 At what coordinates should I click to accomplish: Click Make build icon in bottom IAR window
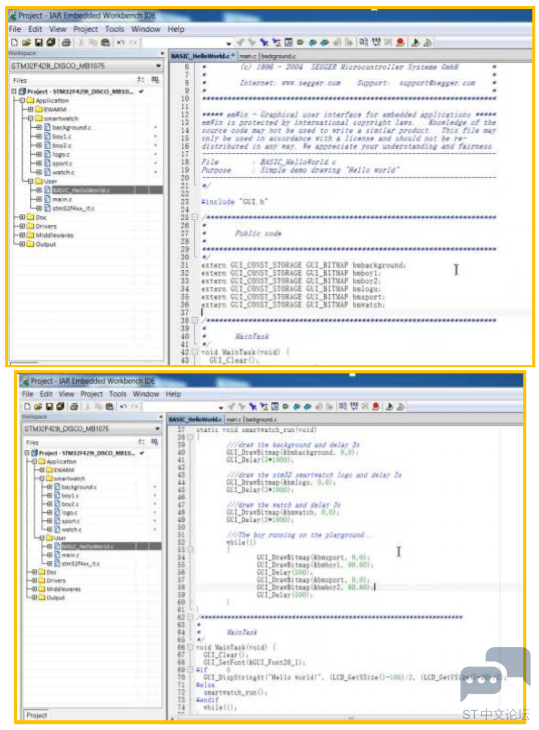[x=354, y=406]
